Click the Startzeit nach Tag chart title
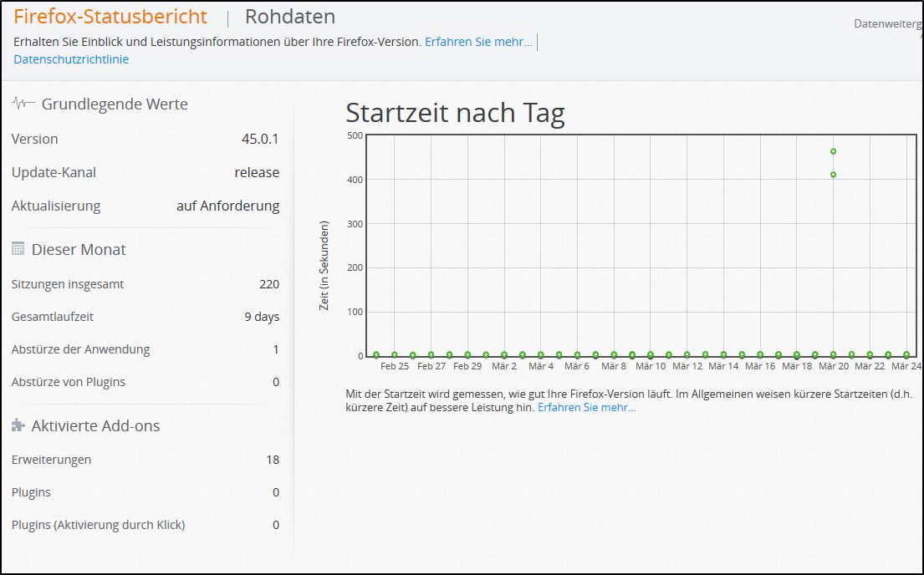Image resolution: width=924 pixels, height=575 pixels. [455, 113]
